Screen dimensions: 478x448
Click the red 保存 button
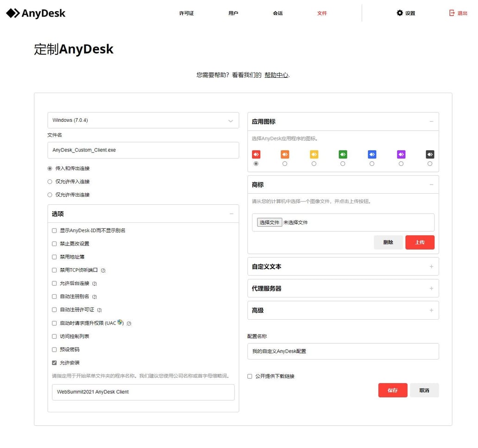393,391
